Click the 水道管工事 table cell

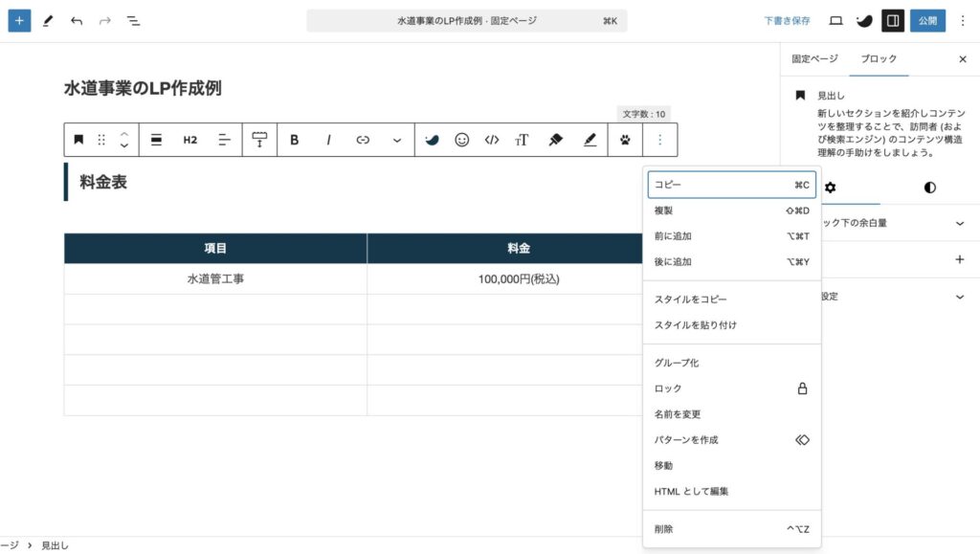(x=215, y=278)
